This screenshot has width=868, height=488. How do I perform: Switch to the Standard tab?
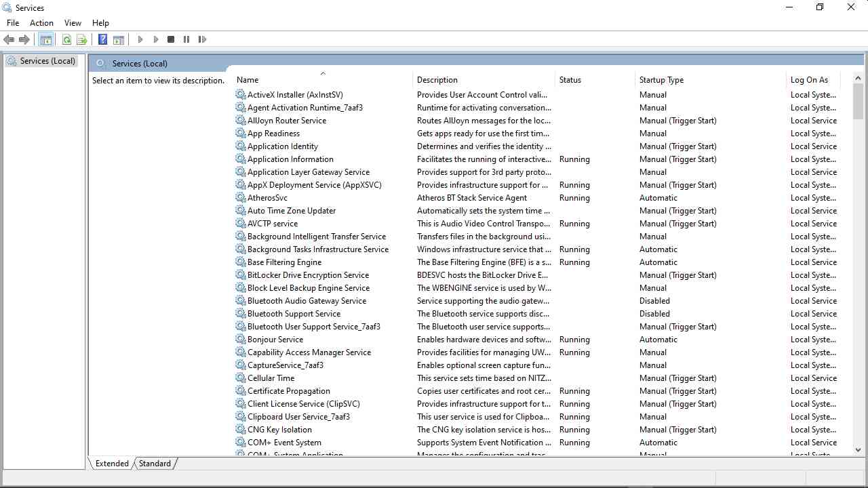(x=155, y=464)
